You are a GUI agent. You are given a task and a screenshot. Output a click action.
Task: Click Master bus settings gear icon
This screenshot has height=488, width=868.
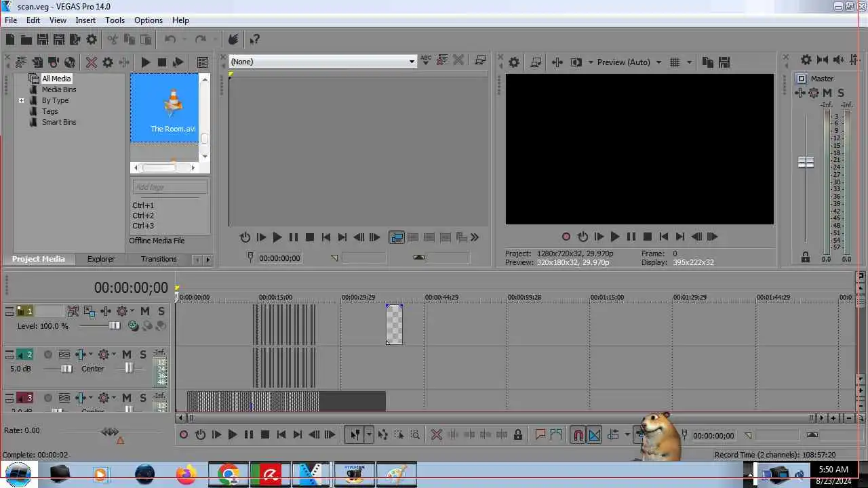[x=814, y=93]
